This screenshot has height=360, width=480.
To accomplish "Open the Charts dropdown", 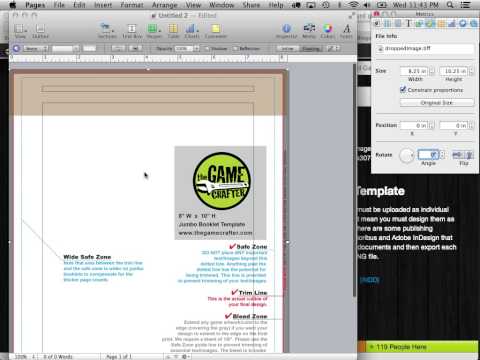I will pyautogui.click(x=192, y=31).
